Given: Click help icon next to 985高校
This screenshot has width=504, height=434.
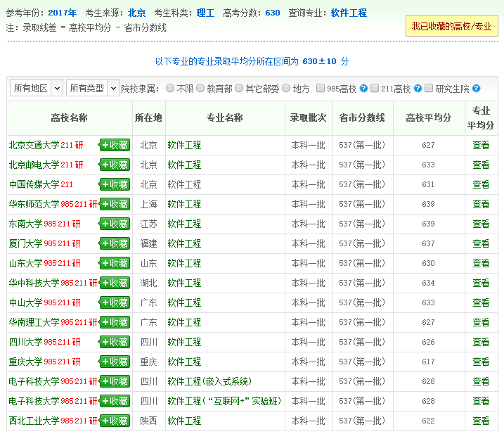Looking at the screenshot, I should tap(363, 88).
